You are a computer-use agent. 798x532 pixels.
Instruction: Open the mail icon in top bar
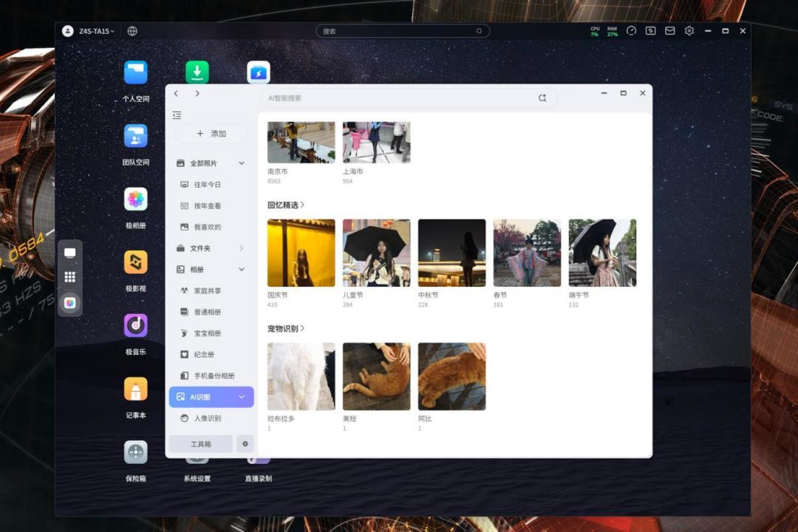point(669,31)
